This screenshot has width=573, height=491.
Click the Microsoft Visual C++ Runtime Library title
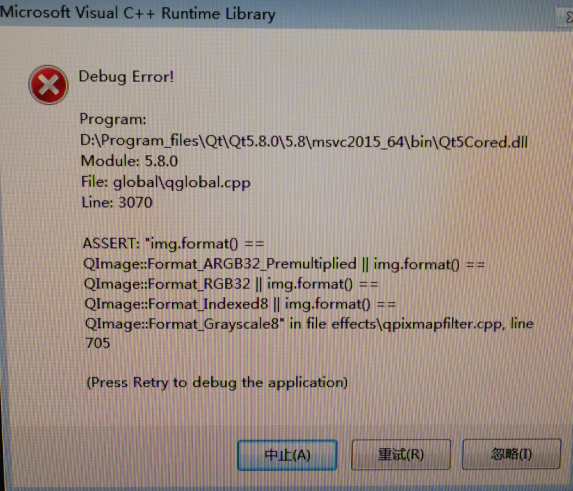tap(138, 13)
